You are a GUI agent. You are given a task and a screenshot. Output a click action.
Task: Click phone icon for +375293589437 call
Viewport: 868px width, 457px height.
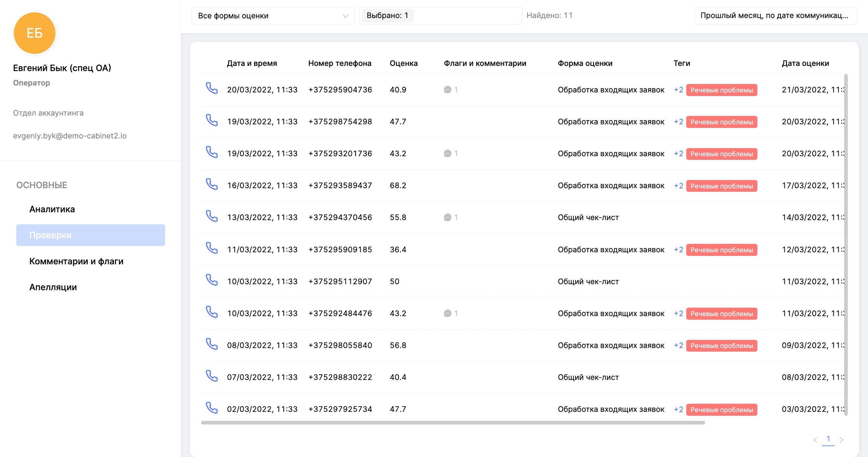pyautogui.click(x=212, y=184)
